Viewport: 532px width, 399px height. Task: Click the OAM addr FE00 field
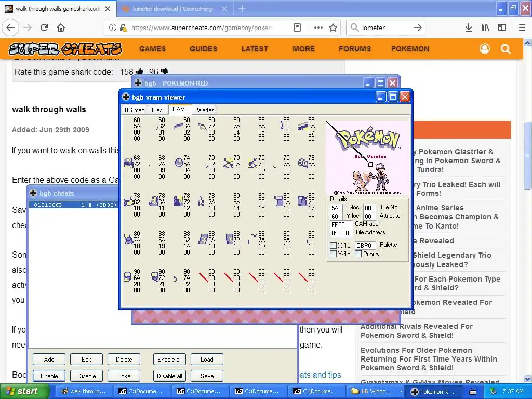tap(341, 224)
